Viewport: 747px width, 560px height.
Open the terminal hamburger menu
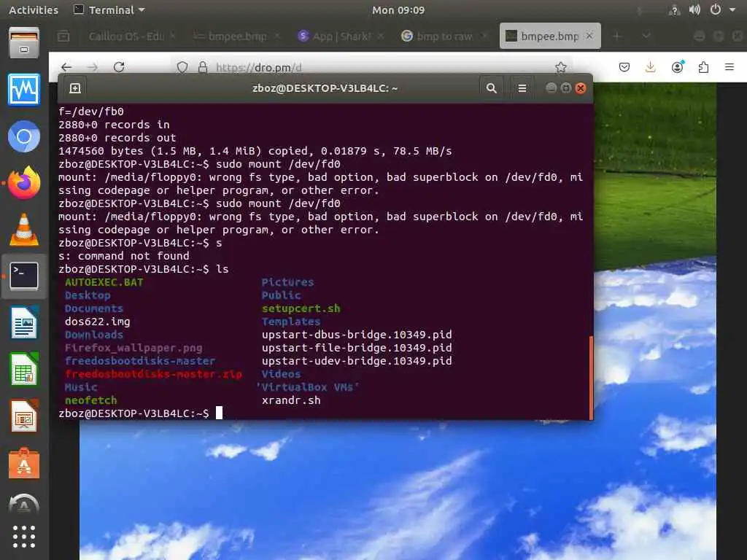[522, 88]
